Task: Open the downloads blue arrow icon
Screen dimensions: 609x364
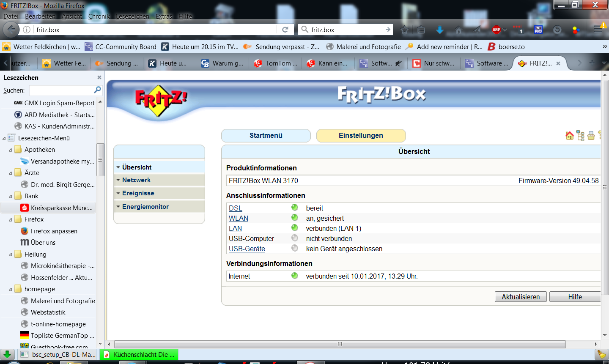Action: pos(440,30)
